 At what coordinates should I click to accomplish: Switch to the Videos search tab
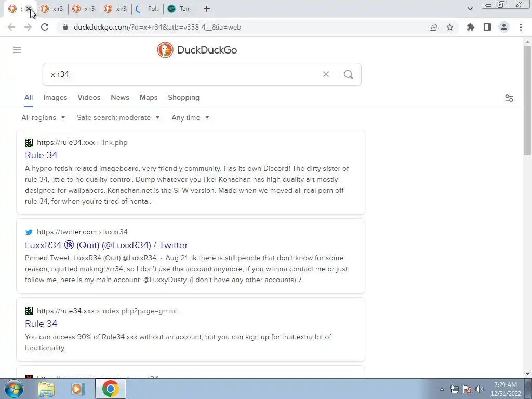89,97
